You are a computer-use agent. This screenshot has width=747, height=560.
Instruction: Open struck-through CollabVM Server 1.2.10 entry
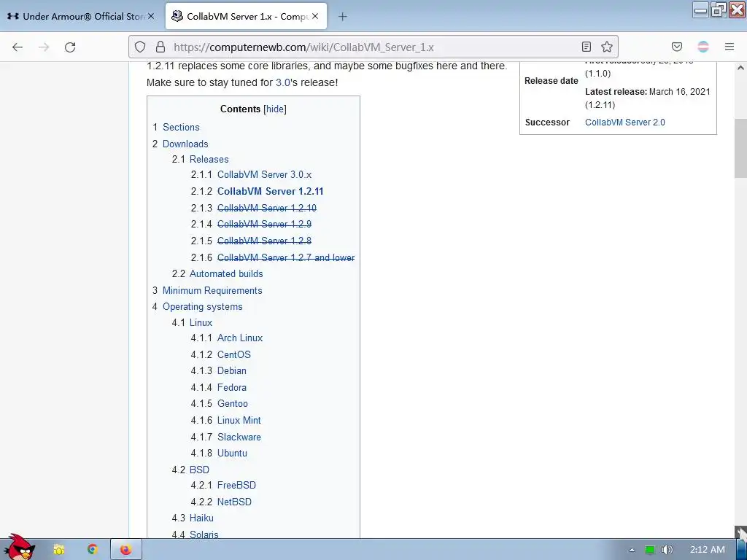tap(267, 208)
